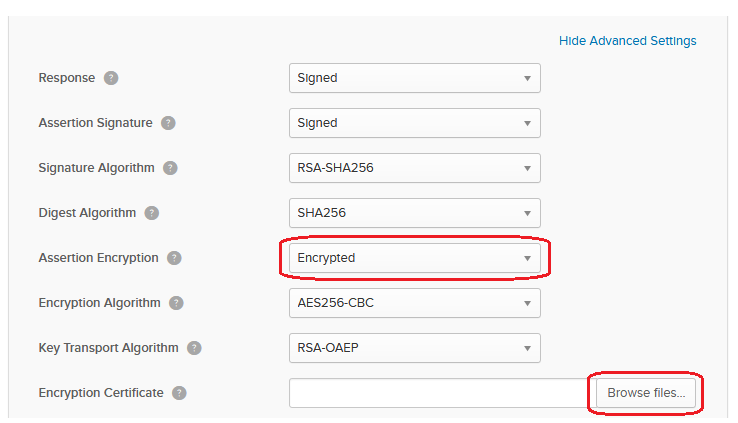Expand the AES256-CBC Encryption Algorithm dropdown
Screen dimensions: 738x423
415,303
